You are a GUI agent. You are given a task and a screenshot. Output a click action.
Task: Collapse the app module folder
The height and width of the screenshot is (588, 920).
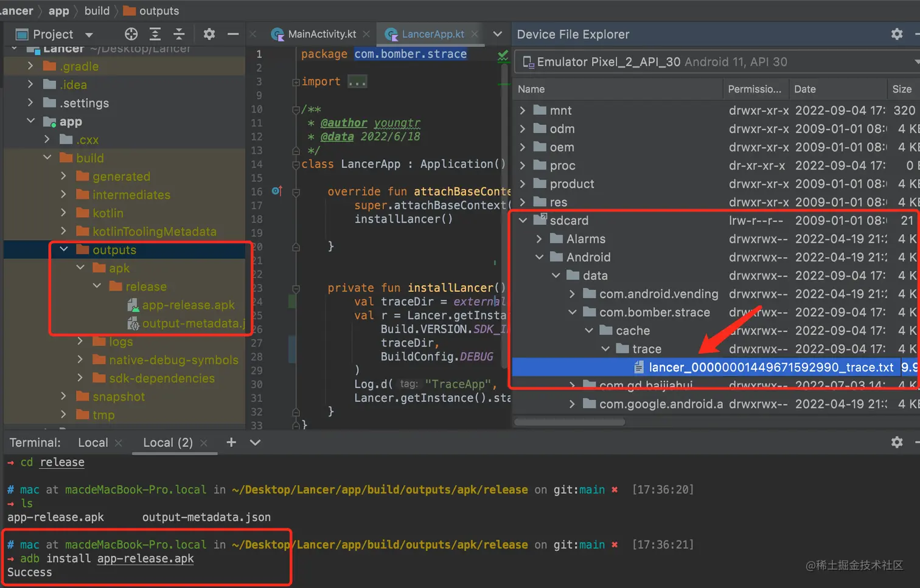(x=30, y=121)
